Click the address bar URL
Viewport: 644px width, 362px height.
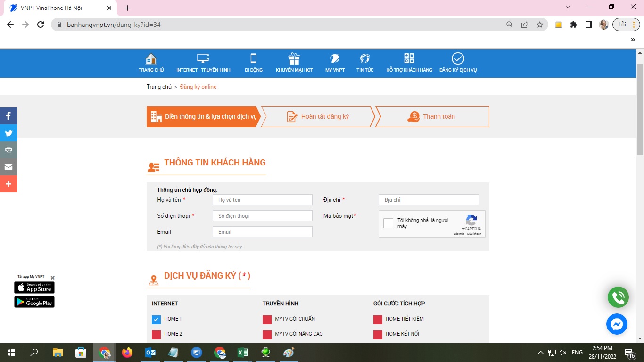[x=114, y=25]
